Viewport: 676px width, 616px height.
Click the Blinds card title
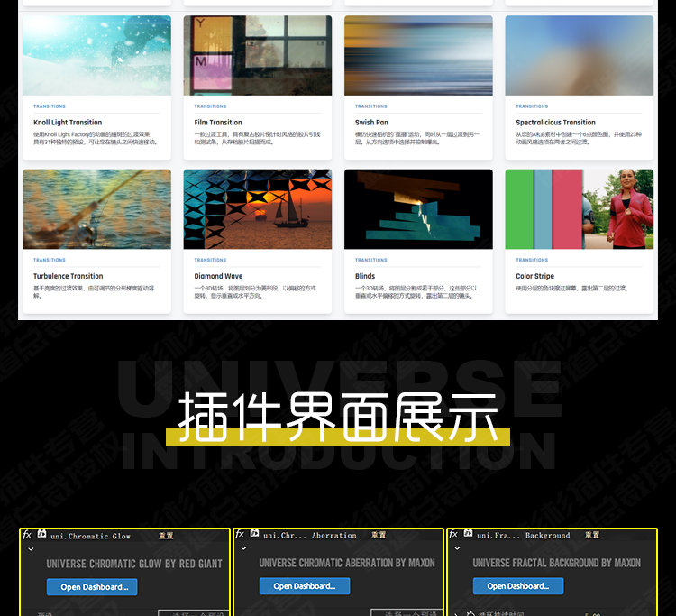click(x=365, y=276)
